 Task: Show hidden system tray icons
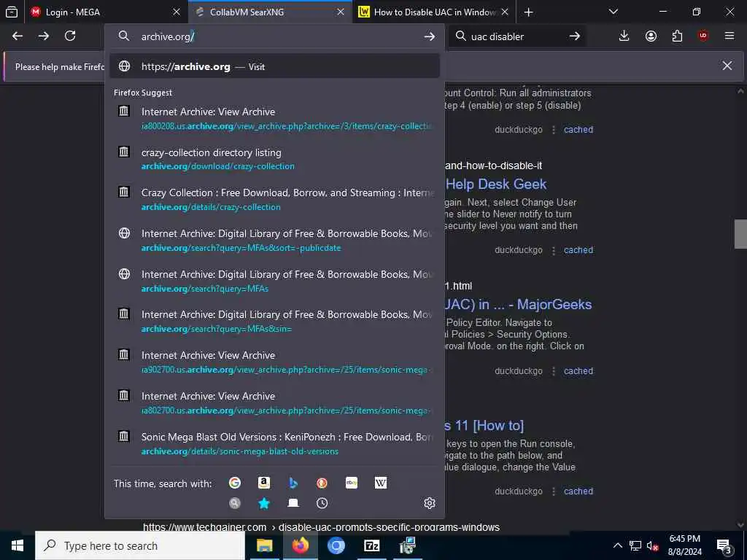tap(617, 545)
